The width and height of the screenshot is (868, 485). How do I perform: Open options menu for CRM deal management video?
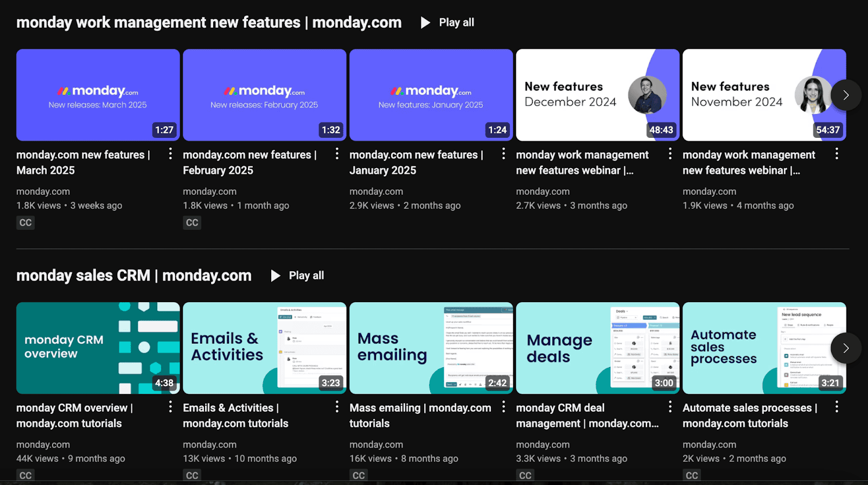tap(670, 407)
